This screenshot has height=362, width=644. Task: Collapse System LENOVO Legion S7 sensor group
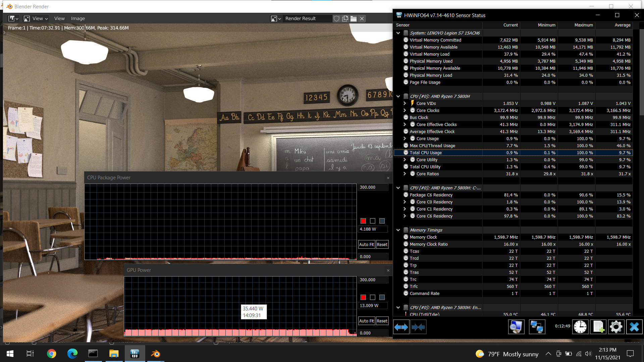tap(398, 33)
